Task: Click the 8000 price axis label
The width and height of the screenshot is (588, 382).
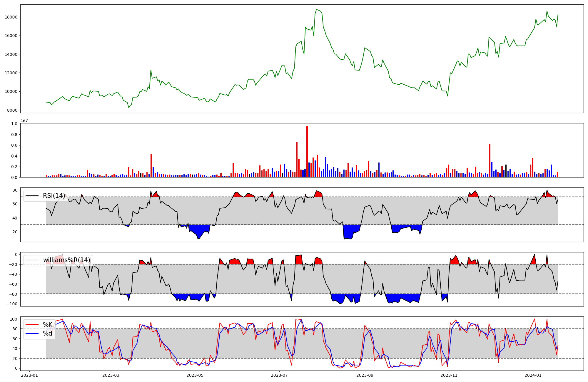Action: (x=12, y=110)
